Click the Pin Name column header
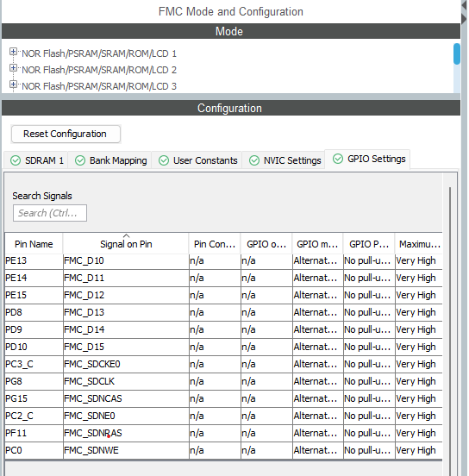The width and height of the screenshot is (469, 476). coord(34,244)
